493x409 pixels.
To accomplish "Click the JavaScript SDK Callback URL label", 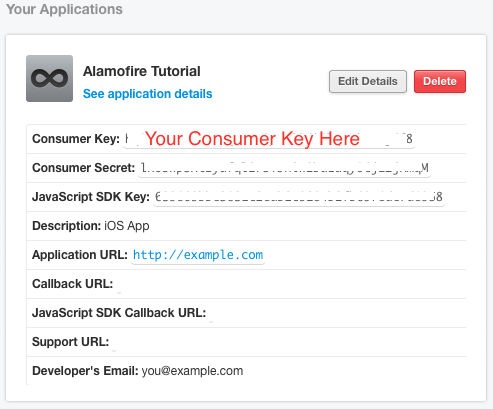I will pos(119,313).
